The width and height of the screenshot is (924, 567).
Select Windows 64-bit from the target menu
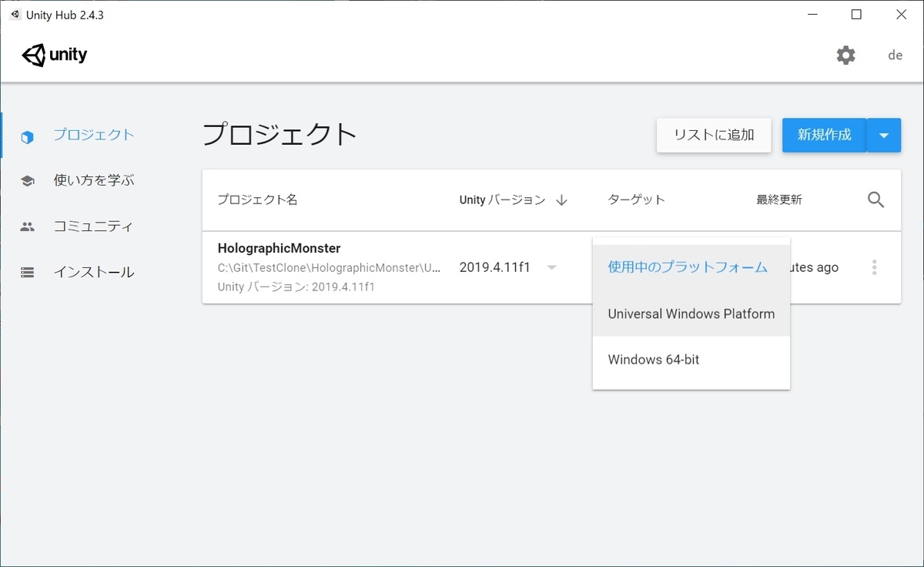(x=653, y=359)
